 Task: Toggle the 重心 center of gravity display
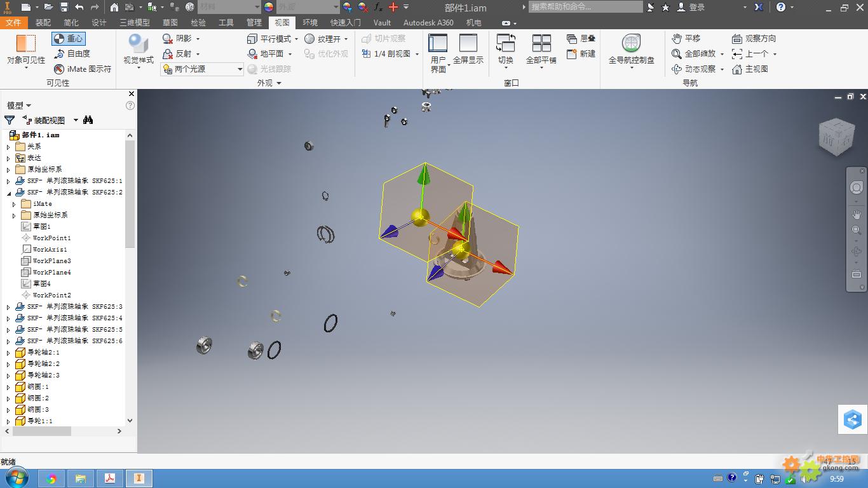[x=69, y=39]
